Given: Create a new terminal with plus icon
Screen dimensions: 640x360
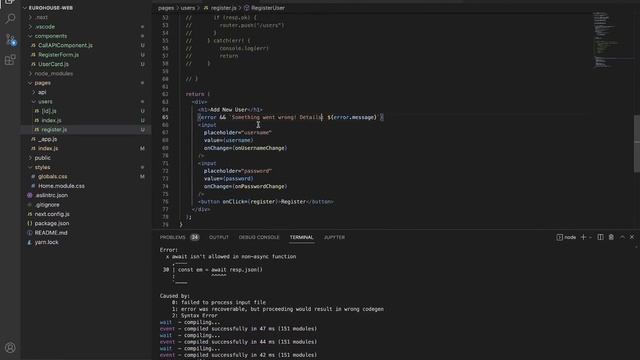Looking at the screenshot, I should click(583, 237).
